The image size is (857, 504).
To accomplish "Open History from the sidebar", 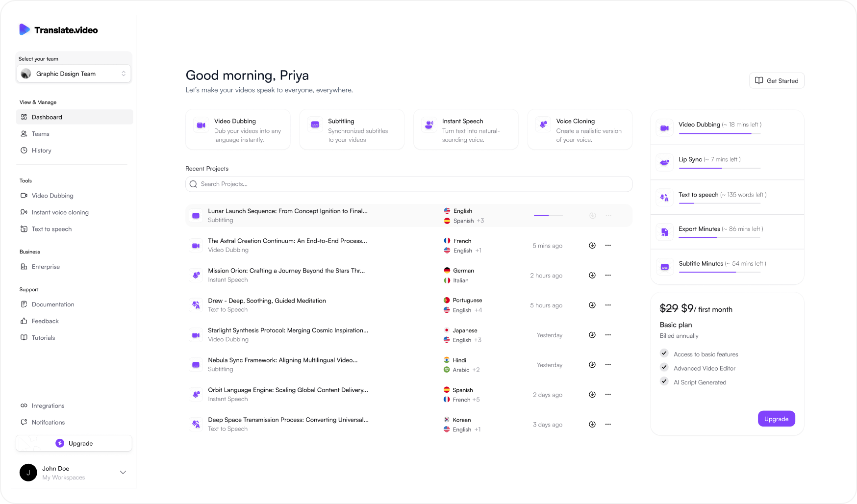I will point(36,151).
